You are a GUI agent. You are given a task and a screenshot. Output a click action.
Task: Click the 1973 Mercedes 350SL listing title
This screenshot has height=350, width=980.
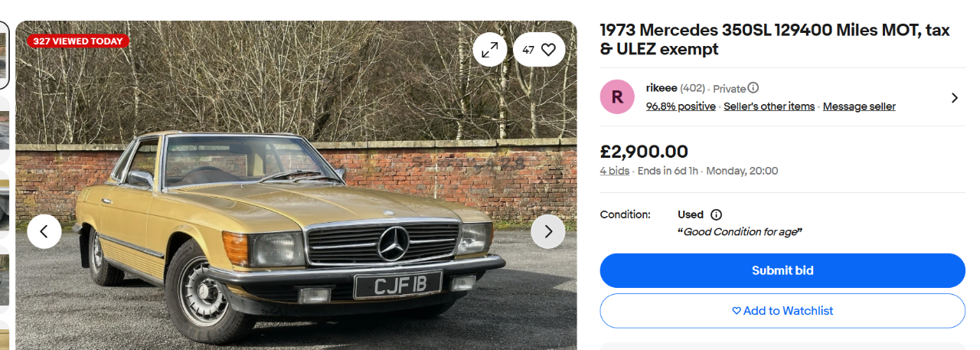click(x=774, y=40)
